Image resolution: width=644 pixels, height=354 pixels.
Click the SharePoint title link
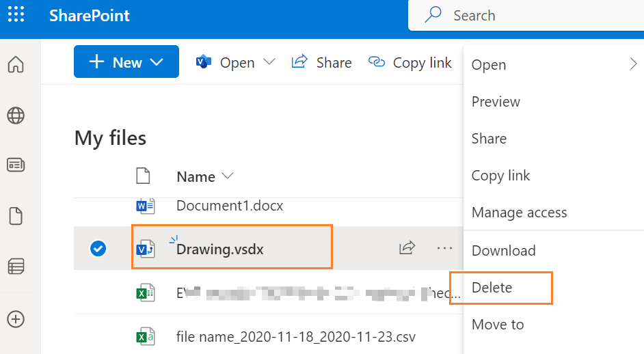pyautogui.click(x=89, y=16)
